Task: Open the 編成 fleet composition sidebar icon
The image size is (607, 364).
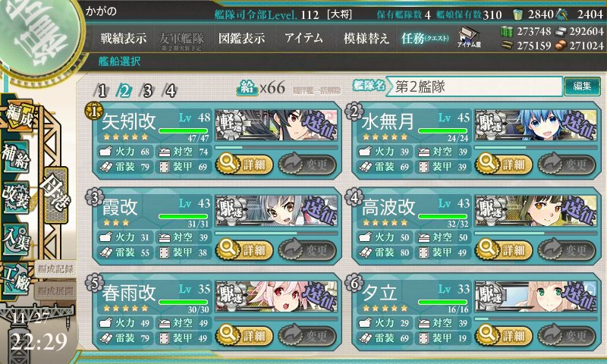Action: 18,116
